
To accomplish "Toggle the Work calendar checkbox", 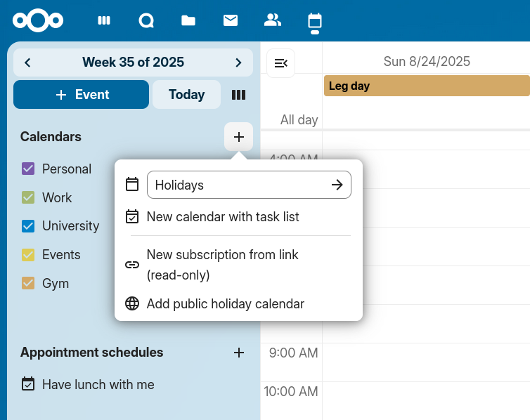I will 29,197.
